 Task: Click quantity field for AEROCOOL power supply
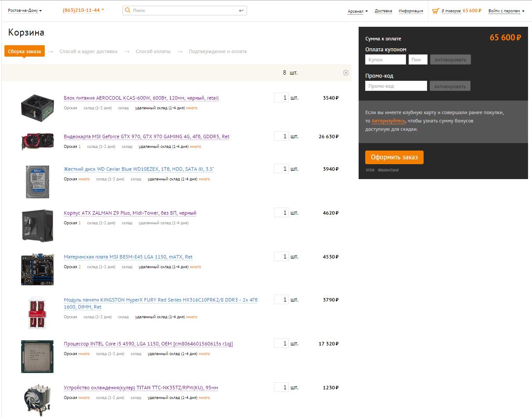tap(281, 98)
